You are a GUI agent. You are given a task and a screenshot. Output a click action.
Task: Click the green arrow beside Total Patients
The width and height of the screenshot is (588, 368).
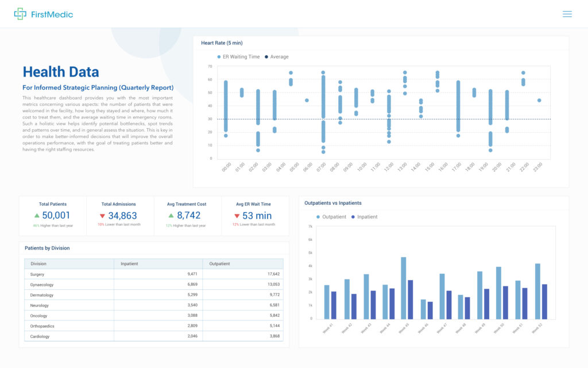pos(37,216)
